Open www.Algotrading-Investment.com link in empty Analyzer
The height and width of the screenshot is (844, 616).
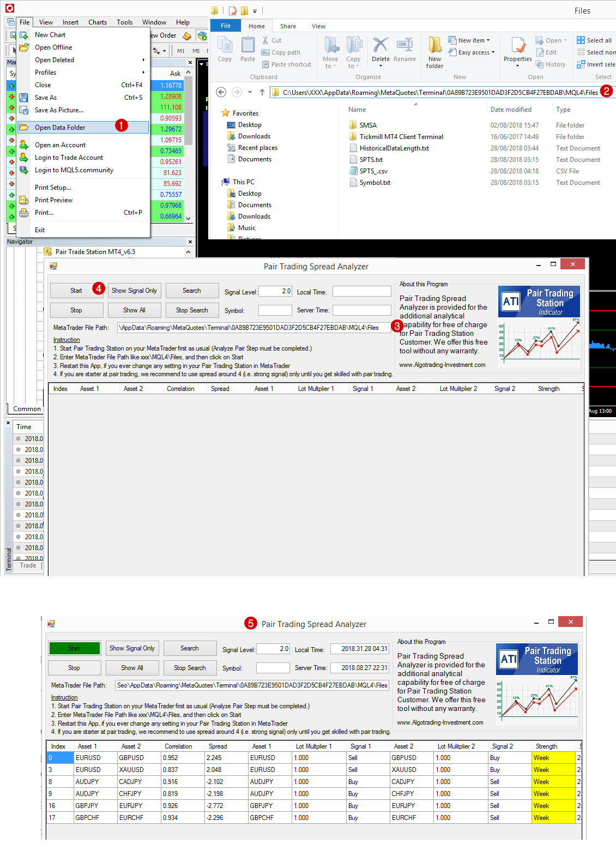click(x=442, y=365)
